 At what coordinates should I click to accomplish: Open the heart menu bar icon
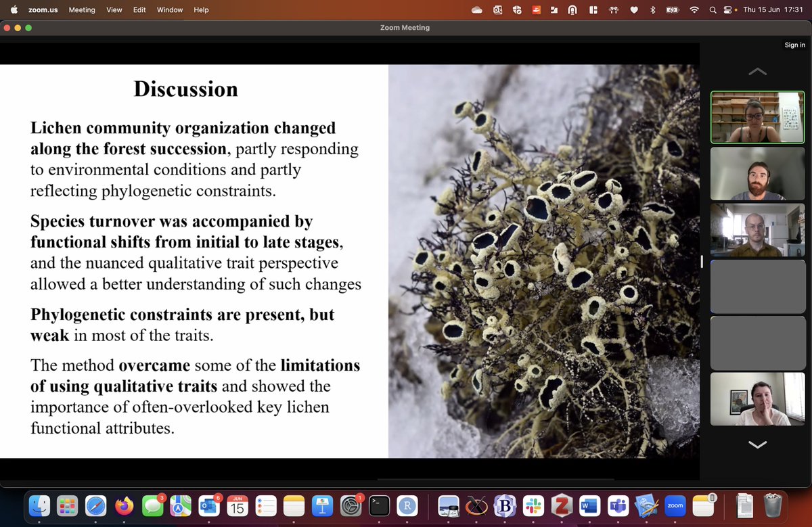(634, 10)
